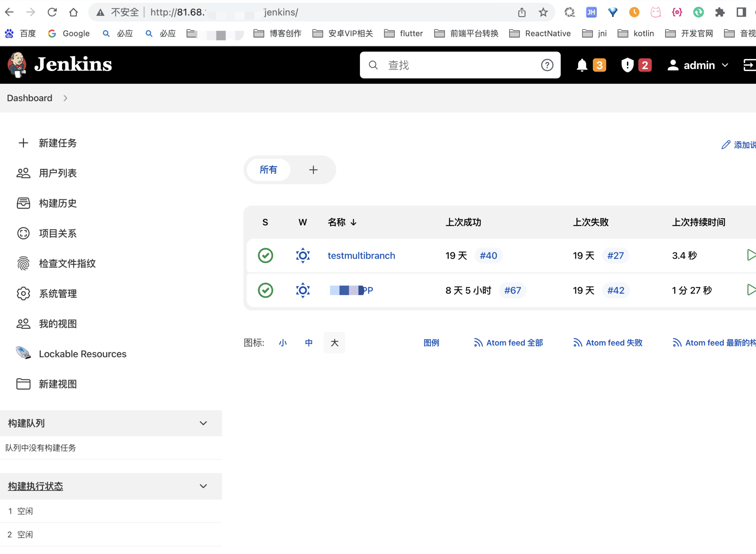Open build #40 link
The height and width of the screenshot is (554, 756).
click(x=488, y=256)
